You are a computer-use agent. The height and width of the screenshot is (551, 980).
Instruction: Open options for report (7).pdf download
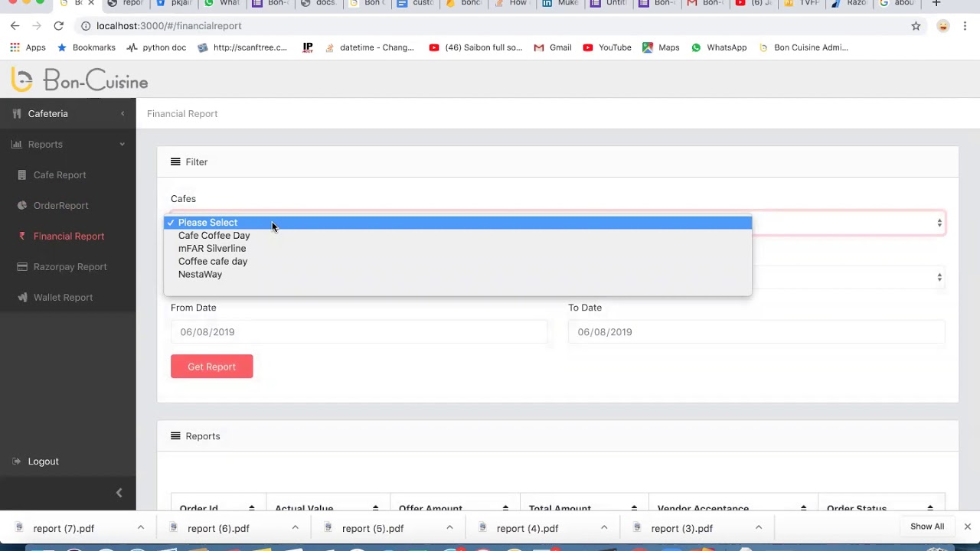click(x=141, y=527)
